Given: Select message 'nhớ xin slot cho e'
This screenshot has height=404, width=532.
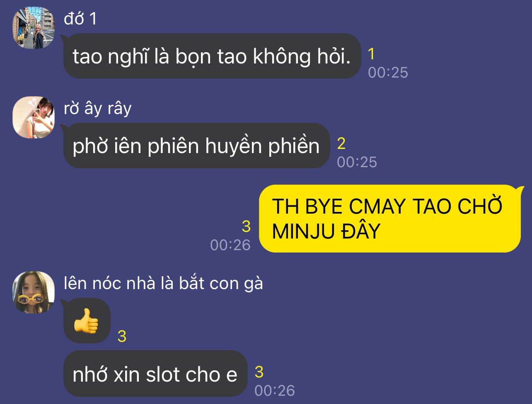Looking at the screenshot, I should pos(155,374).
